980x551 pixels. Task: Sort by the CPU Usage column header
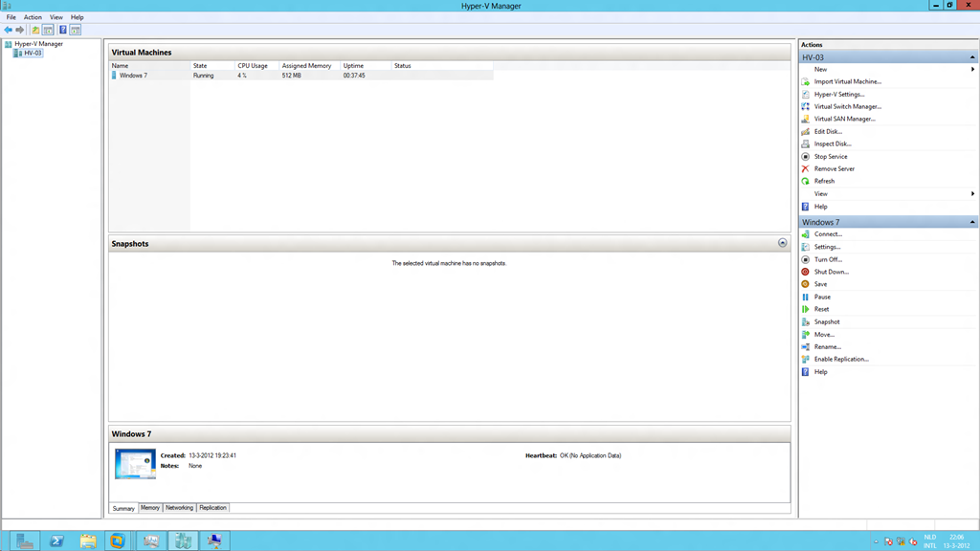[x=256, y=66]
